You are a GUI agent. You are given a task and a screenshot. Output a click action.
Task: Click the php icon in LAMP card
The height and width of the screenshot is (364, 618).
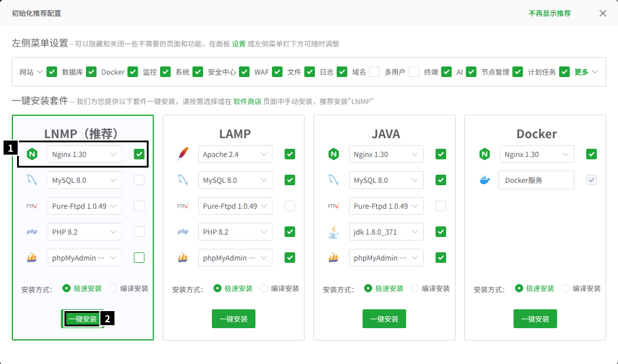pos(183,232)
